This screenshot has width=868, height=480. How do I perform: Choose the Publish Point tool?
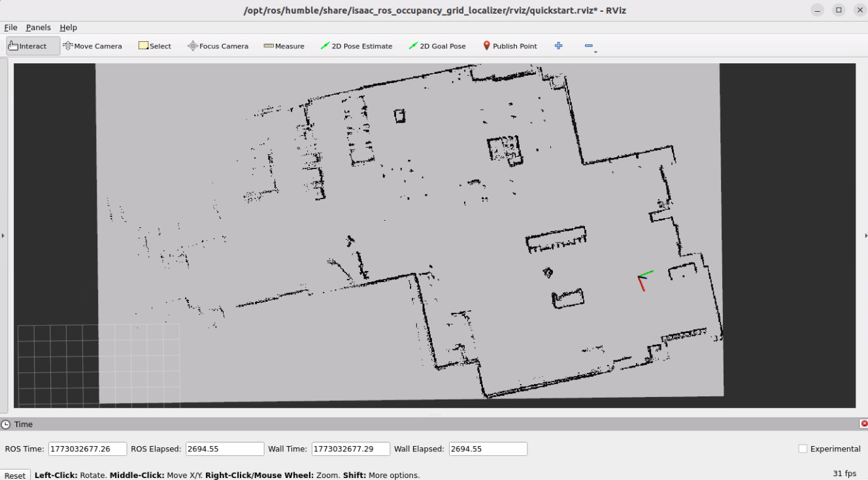[510, 46]
